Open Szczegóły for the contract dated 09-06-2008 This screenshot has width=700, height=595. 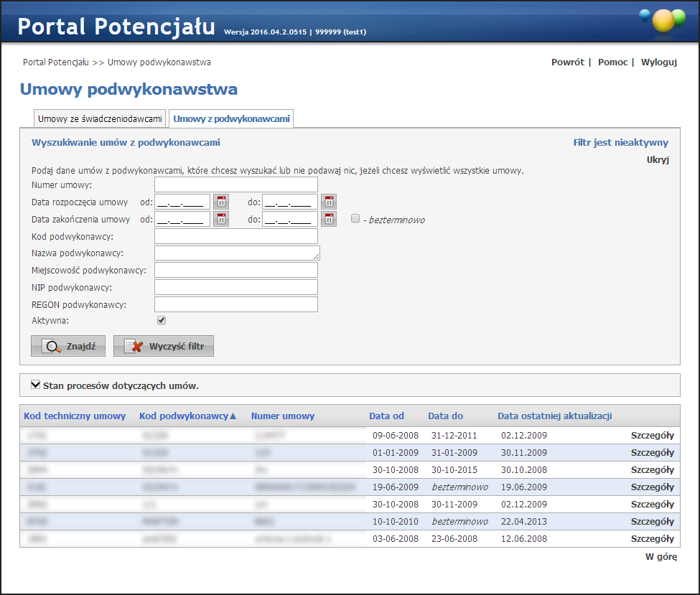pyautogui.click(x=652, y=436)
